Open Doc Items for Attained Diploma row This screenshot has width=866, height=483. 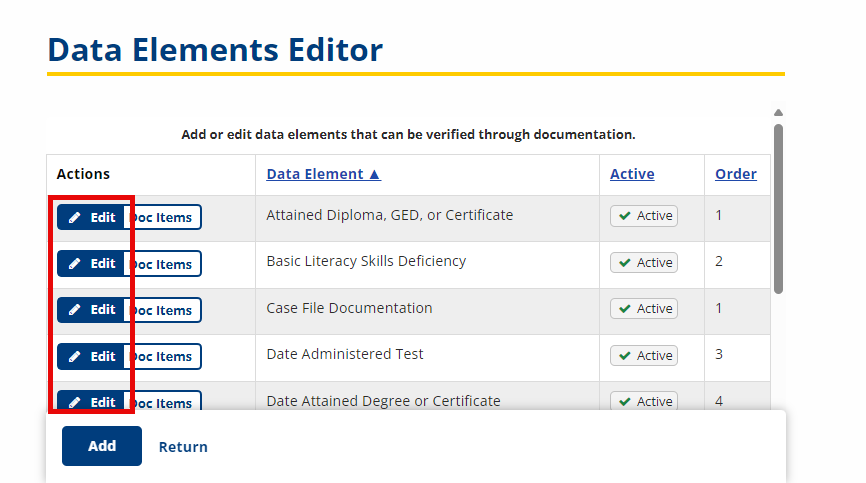coord(162,217)
